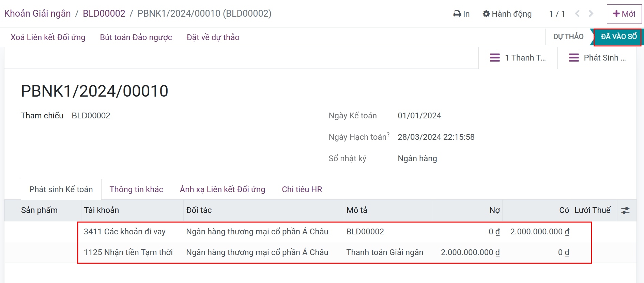Click Bút toán Đảo ngược button
Image resolution: width=644 pixels, height=283 pixels.
[x=136, y=37]
